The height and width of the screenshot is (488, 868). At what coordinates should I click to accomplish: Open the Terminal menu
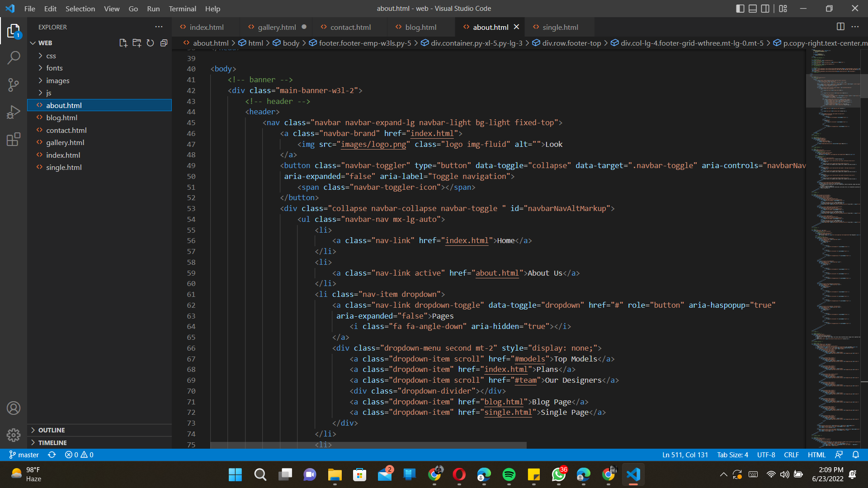pyautogui.click(x=182, y=9)
